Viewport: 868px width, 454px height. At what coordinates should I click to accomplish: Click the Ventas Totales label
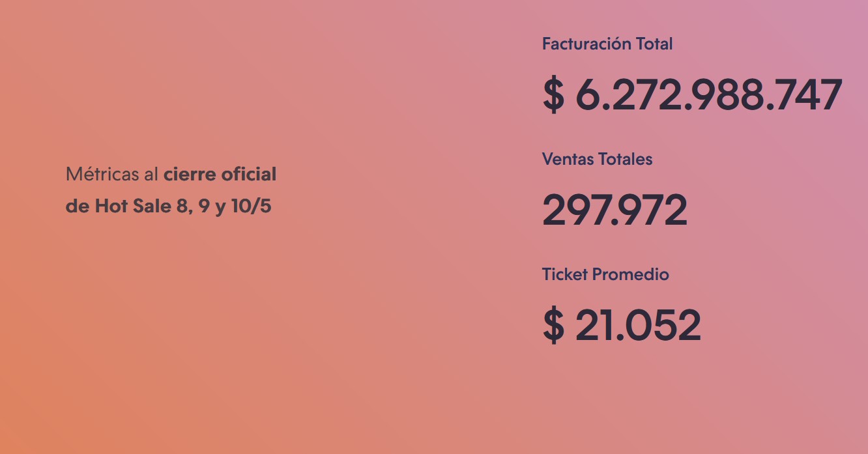click(597, 159)
